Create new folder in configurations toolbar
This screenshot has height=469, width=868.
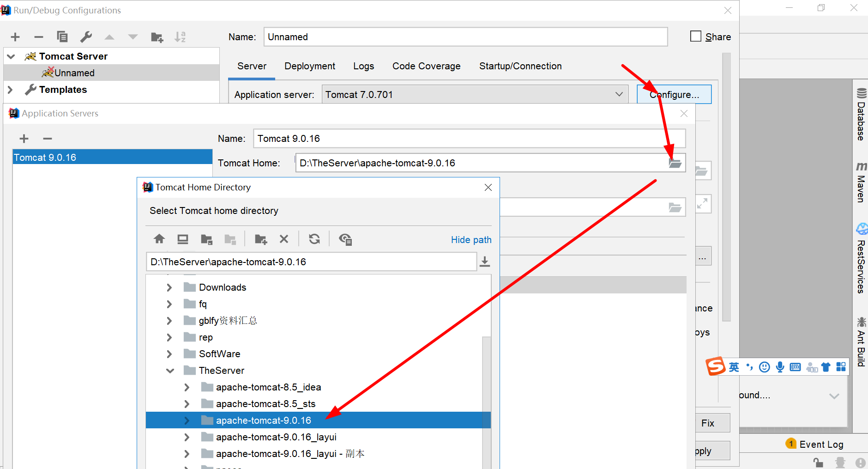[x=157, y=37]
